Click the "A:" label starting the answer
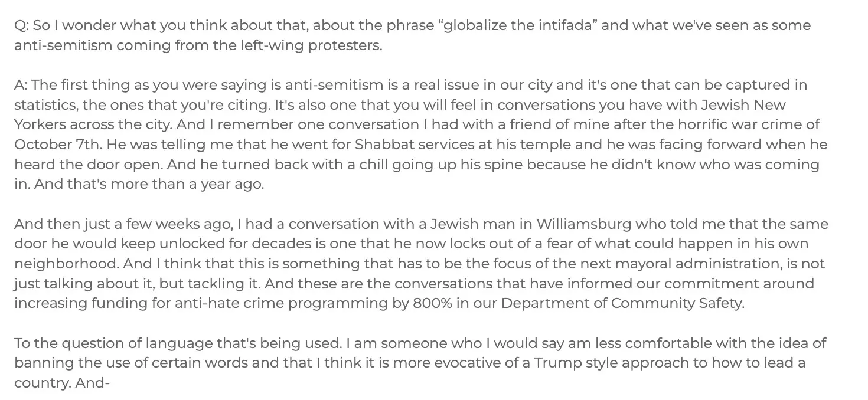 [22, 85]
